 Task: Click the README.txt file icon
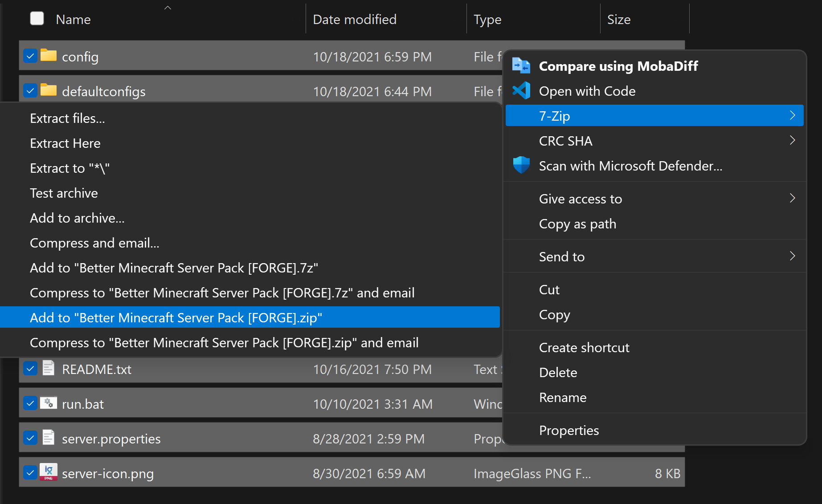[49, 368]
